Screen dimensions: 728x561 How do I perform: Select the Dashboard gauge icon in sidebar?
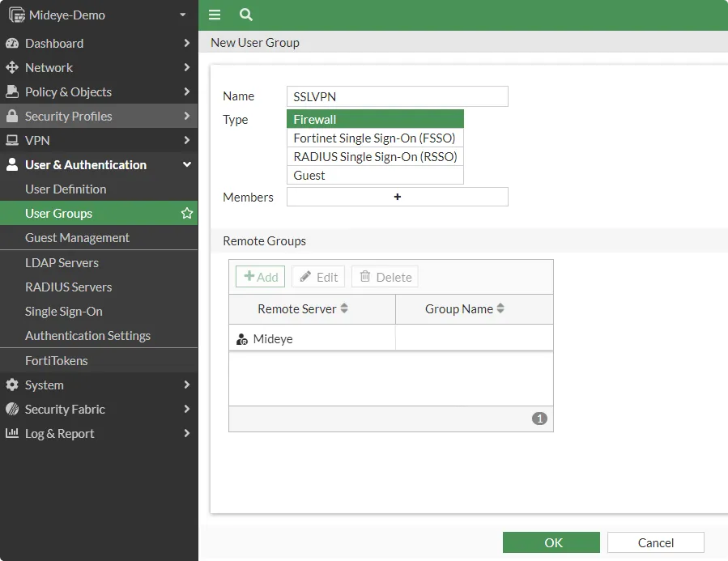(x=12, y=43)
